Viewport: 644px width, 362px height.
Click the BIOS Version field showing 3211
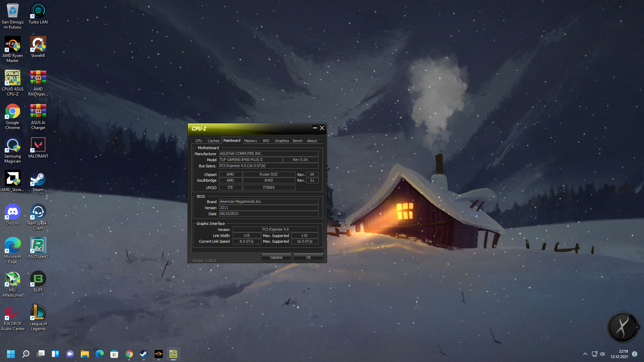268,207
